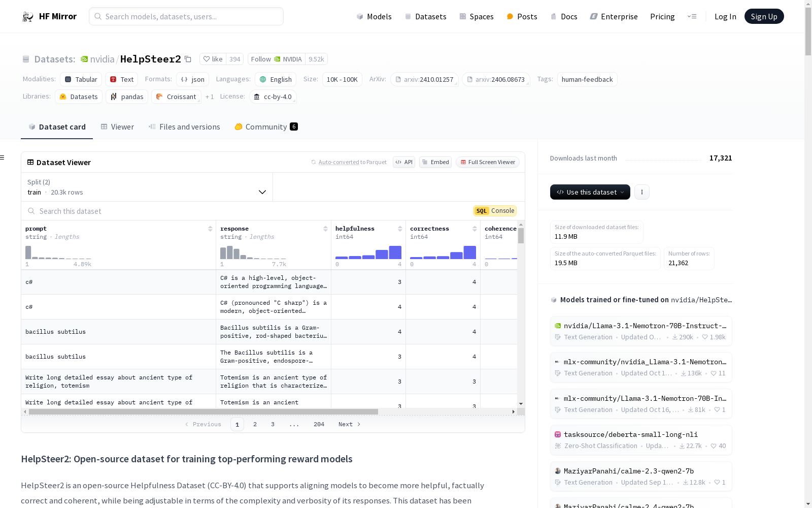Expand the Split train dropdown

(x=147, y=187)
